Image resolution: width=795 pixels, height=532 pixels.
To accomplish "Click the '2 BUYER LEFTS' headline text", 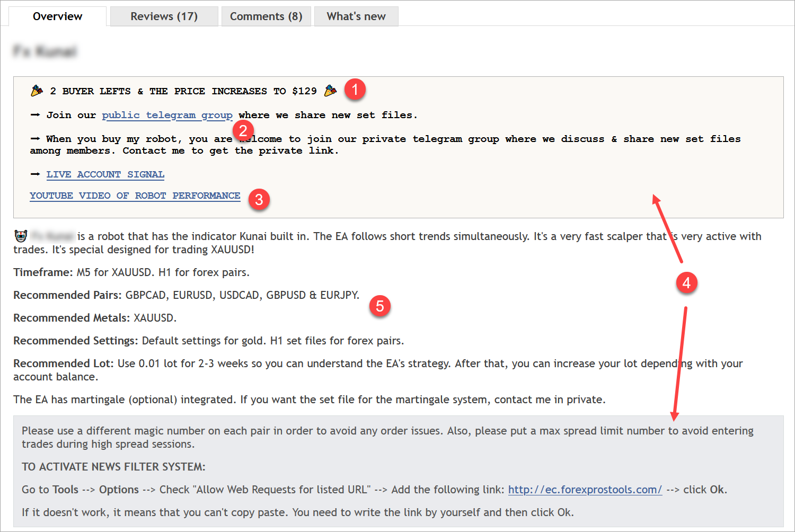I will click(183, 91).
